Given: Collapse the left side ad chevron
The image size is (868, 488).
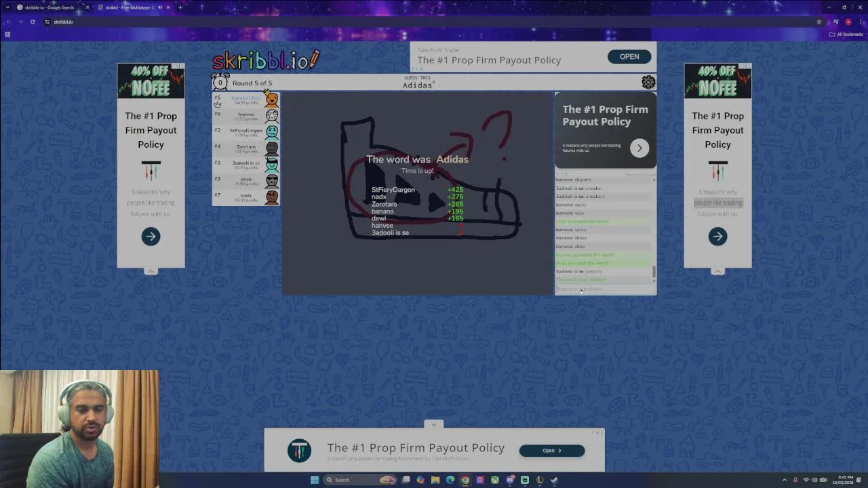Looking at the screenshot, I should pyautogui.click(x=151, y=271).
